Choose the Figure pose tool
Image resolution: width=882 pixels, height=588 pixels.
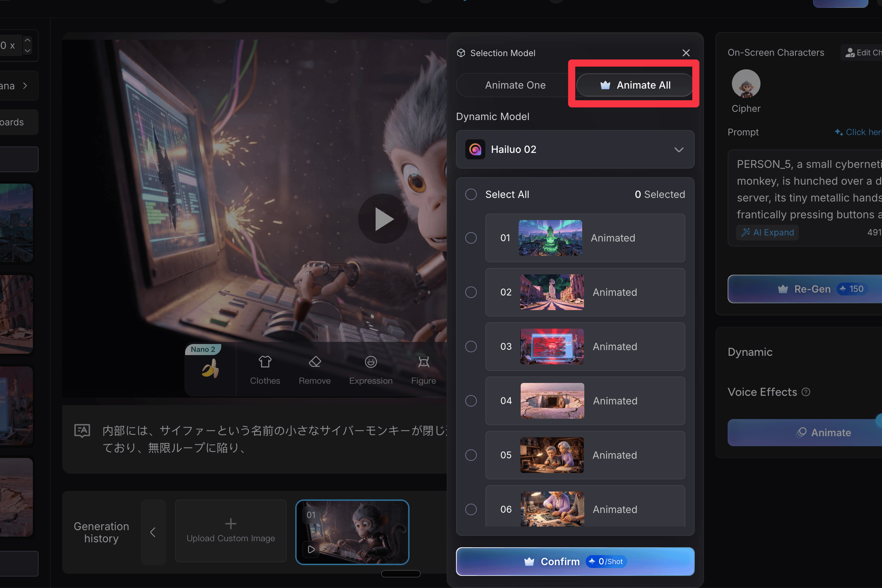423,362
